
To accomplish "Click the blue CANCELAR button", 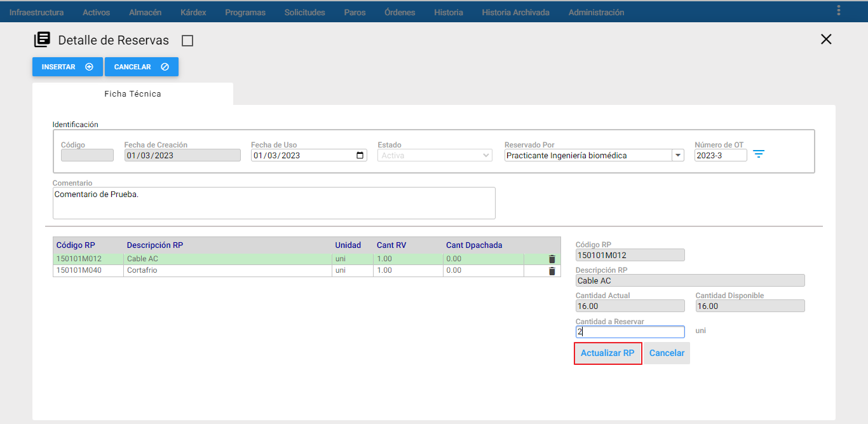I will [x=142, y=67].
